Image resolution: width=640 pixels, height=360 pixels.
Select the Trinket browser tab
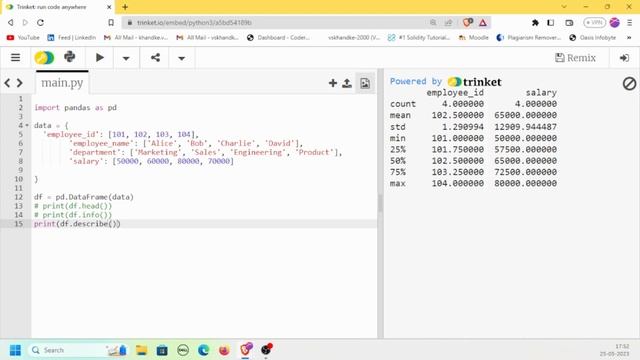pyautogui.click(x=57, y=7)
